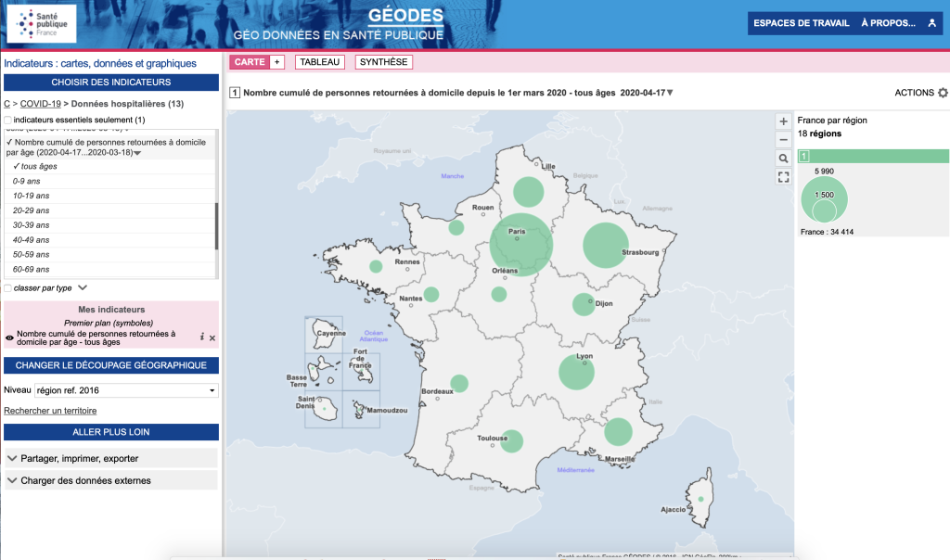Select the '20-29 ans' age group
Screen dimensions: 950x560
pyautogui.click(x=32, y=210)
